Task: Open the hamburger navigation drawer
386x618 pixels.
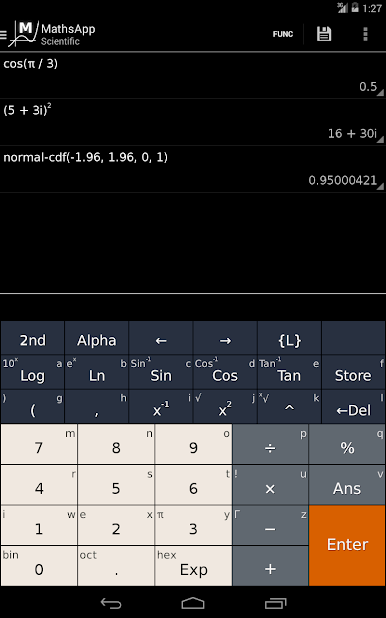Action: (x=4, y=35)
